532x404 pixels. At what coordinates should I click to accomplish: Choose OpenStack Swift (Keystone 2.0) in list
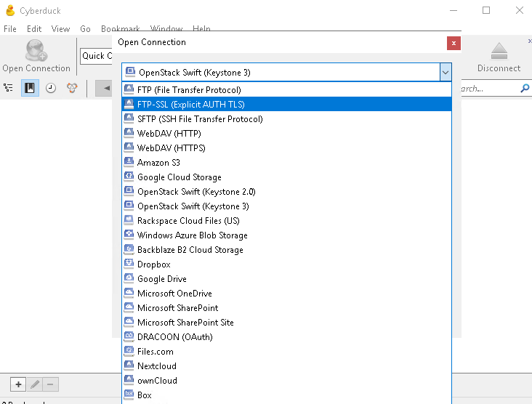[x=286, y=192]
